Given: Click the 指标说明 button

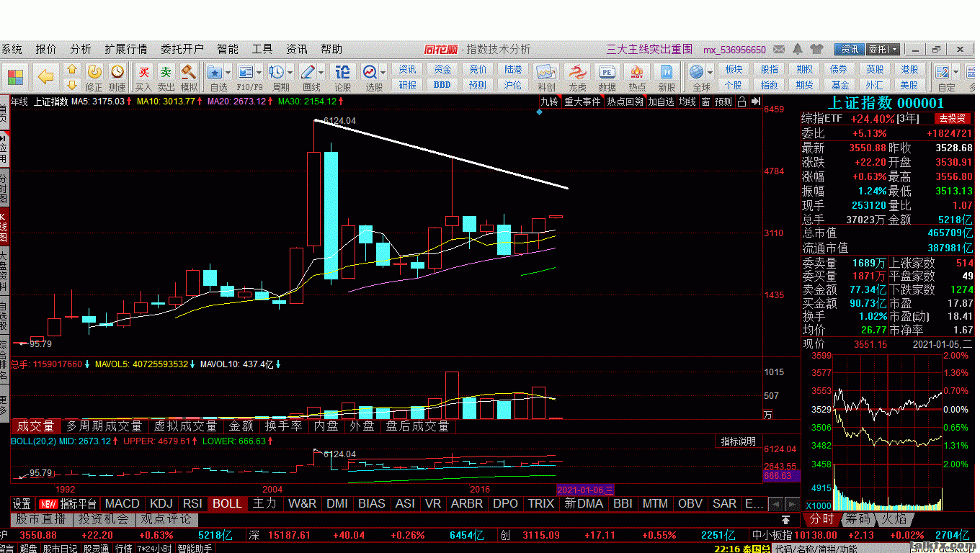Looking at the screenshot, I should pyautogui.click(x=739, y=441).
